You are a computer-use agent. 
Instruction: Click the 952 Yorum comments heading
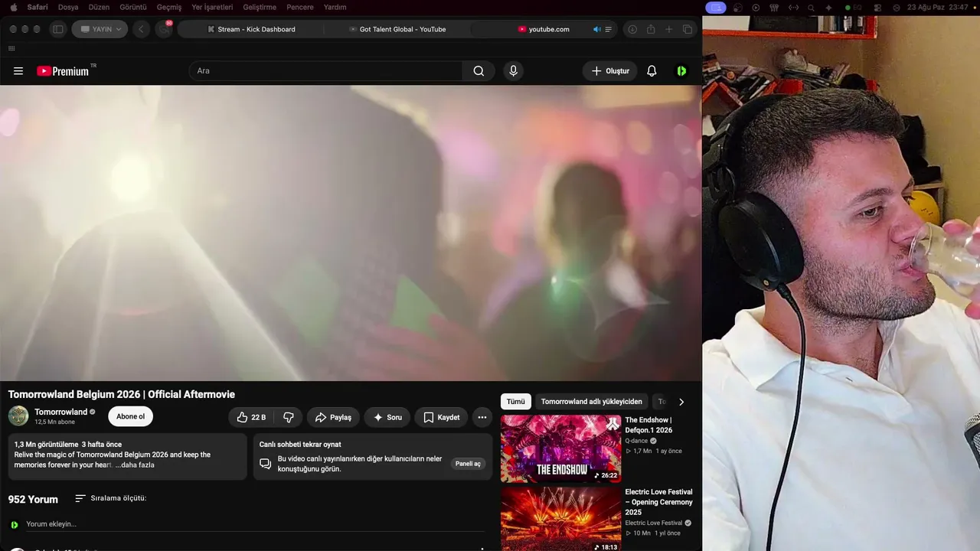coord(33,499)
